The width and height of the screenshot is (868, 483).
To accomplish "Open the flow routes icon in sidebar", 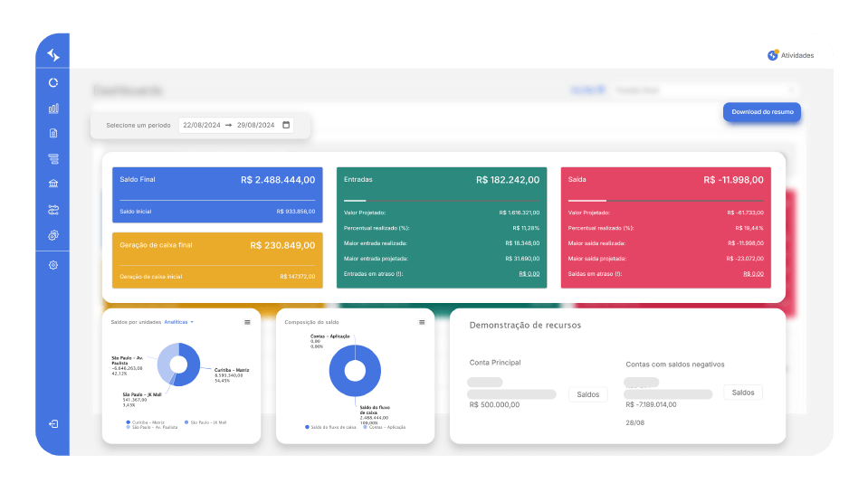I will click(53, 210).
